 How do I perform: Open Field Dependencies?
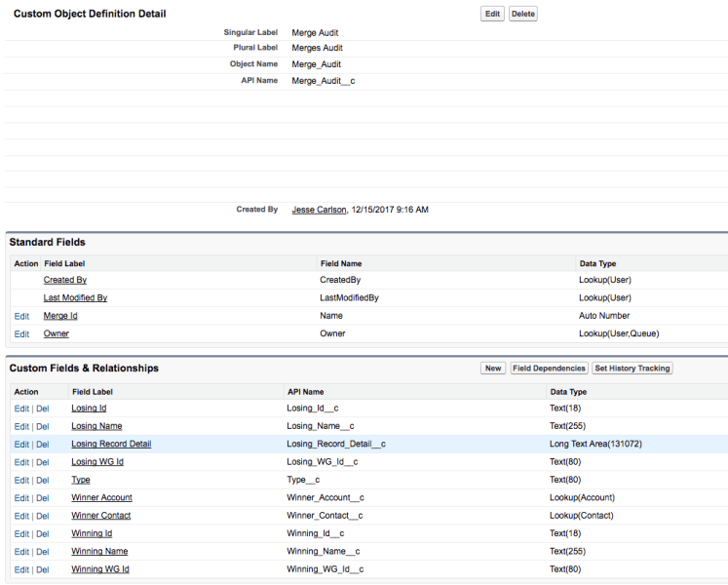(549, 369)
